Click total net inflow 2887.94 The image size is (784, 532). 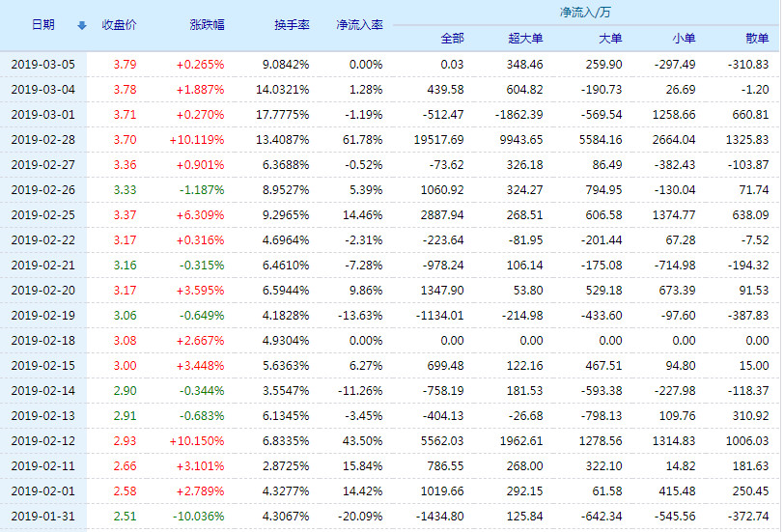click(x=442, y=215)
